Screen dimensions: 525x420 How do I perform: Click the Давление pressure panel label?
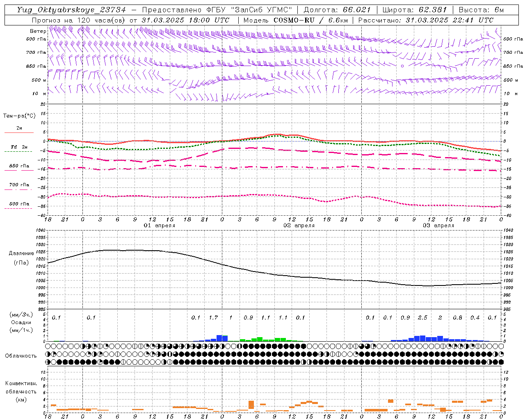[21, 253]
